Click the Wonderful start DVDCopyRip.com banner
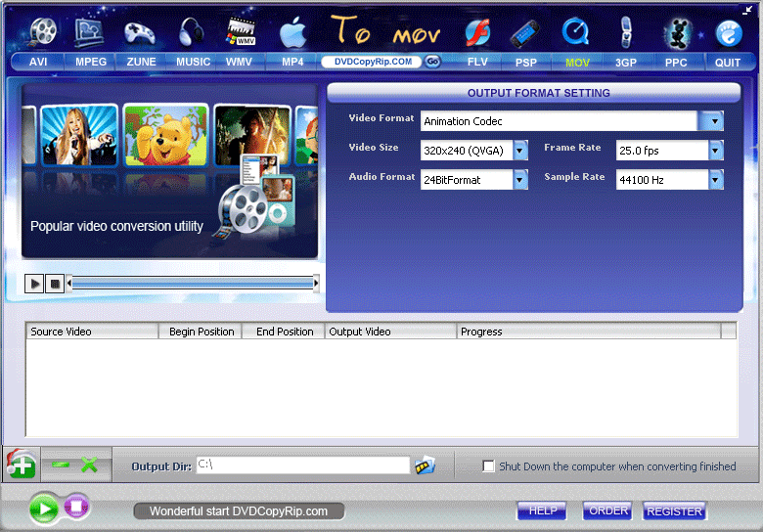The height and width of the screenshot is (532, 763). [x=239, y=511]
